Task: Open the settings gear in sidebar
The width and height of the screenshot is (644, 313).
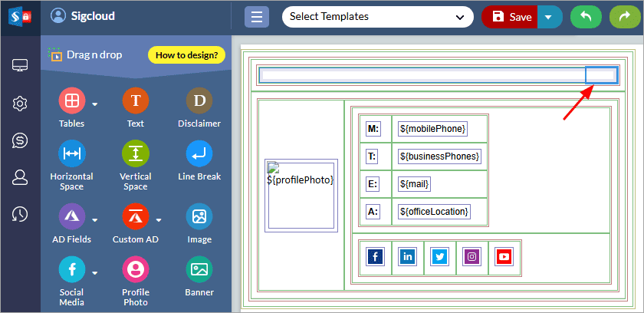Action: [20, 104]
